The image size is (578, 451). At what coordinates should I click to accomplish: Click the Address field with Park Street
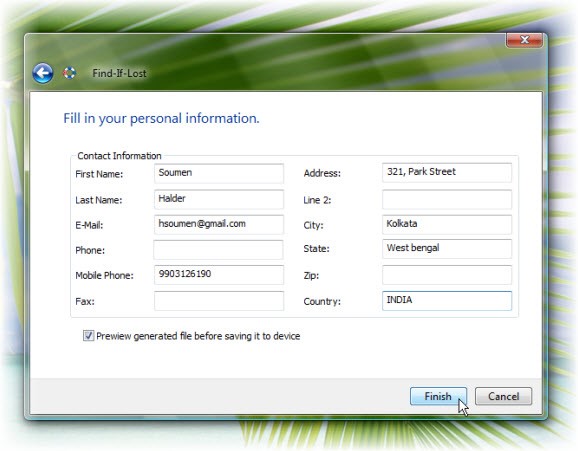click(x=447, y=172)
